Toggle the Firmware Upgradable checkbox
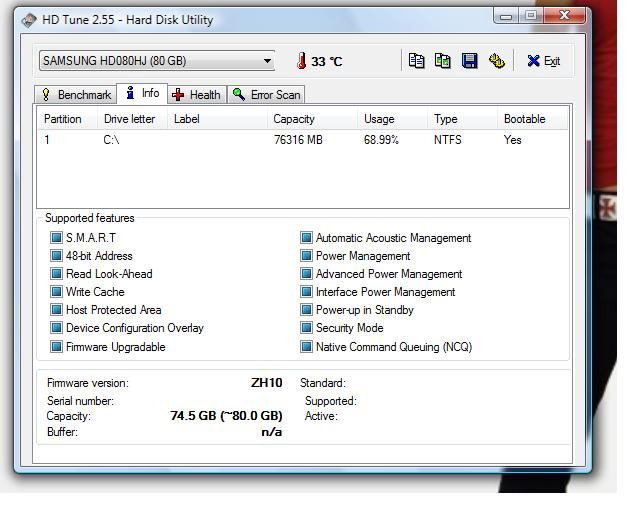640x512 pixels. (x=56, y=347)
